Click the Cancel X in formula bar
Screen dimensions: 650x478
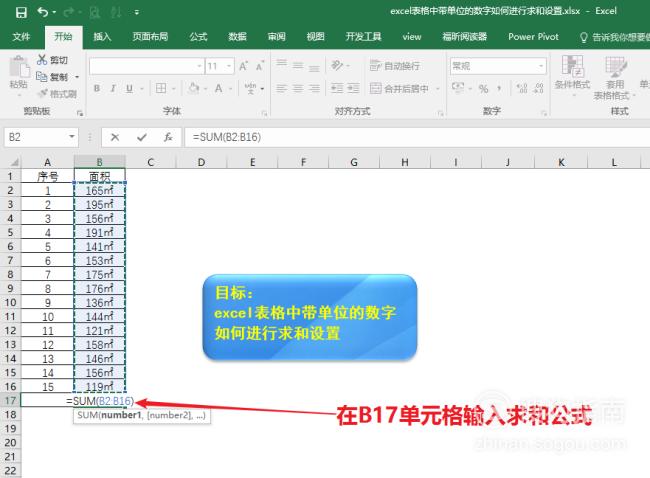(115, 137)
